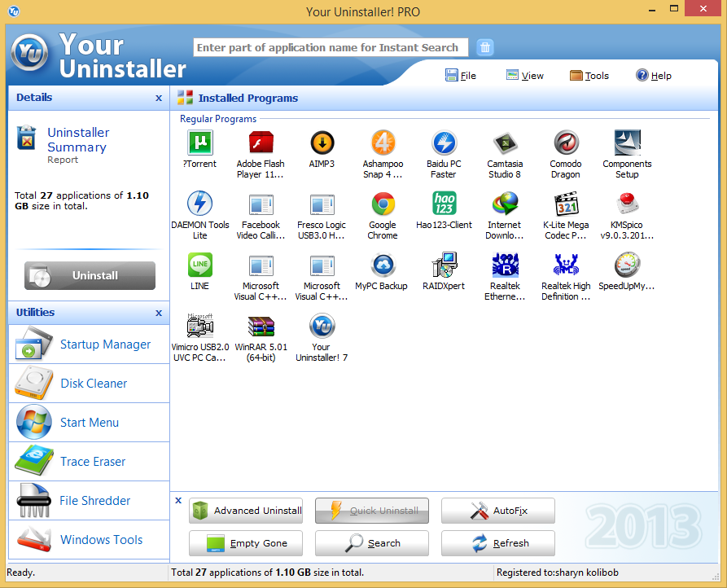Open Startup Manager utility

click(x=89, y=344)
